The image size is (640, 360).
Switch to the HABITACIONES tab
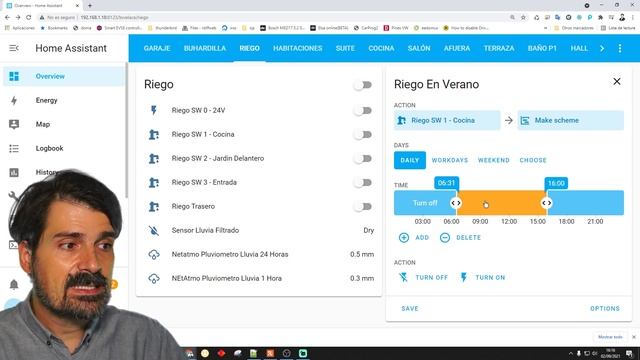pos(298,48)
